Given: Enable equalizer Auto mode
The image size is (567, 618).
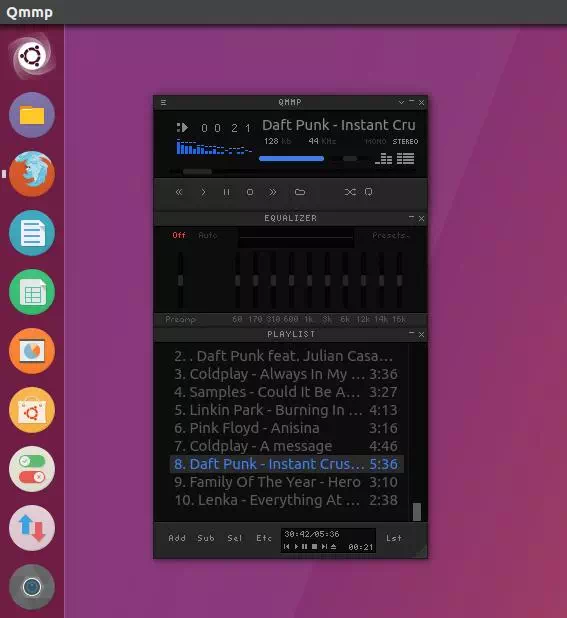Looking at the screenshot, I should click(x=208, y=235).
